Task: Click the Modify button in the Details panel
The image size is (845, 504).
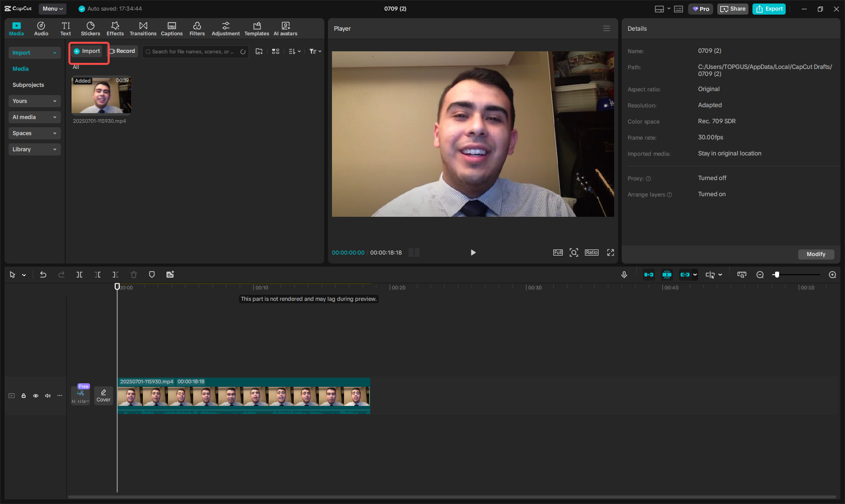Action: click(815, 255)
